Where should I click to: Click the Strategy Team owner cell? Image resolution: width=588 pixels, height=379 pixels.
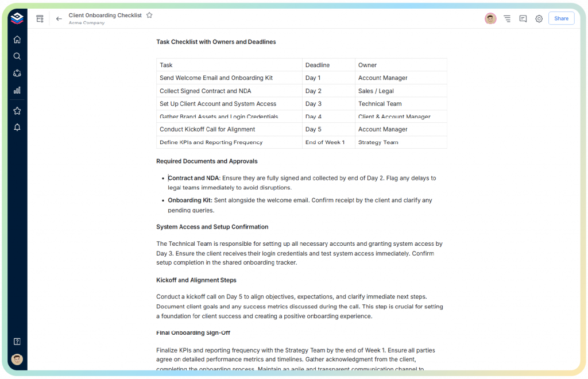[x=401, y=142]
